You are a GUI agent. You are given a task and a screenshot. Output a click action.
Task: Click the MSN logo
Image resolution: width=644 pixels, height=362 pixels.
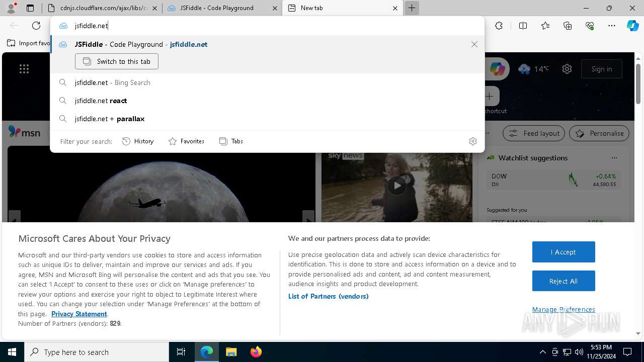(24, 132)
